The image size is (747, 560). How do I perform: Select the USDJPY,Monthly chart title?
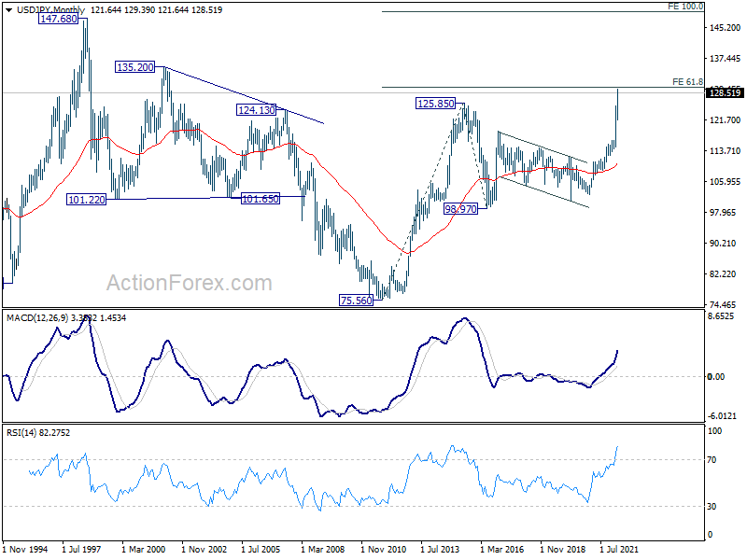[x=50, y=10]
